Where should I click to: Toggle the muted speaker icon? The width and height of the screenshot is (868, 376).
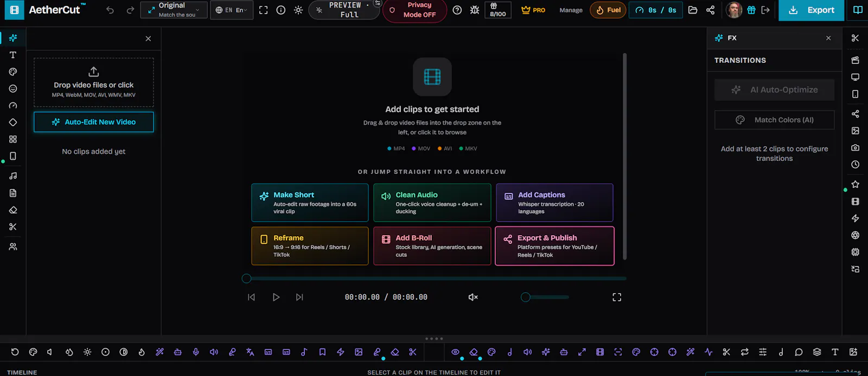coord(473,297)
